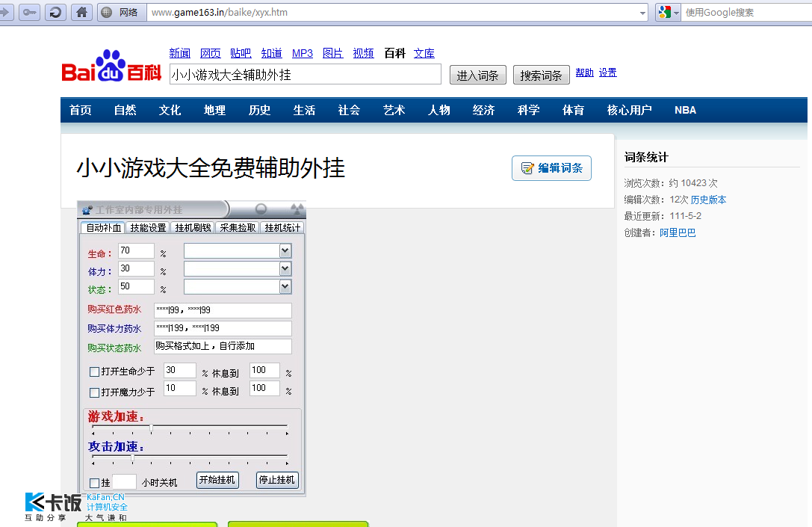812x527 pixels.
Task: Click the Baike search input field
Action: [x=306, y=75]
